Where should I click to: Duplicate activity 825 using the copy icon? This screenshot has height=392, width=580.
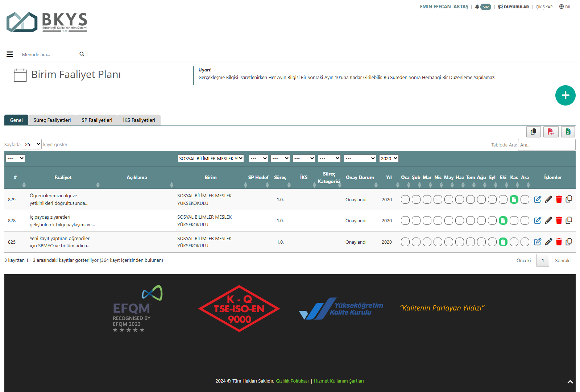[x=569, y=242]
